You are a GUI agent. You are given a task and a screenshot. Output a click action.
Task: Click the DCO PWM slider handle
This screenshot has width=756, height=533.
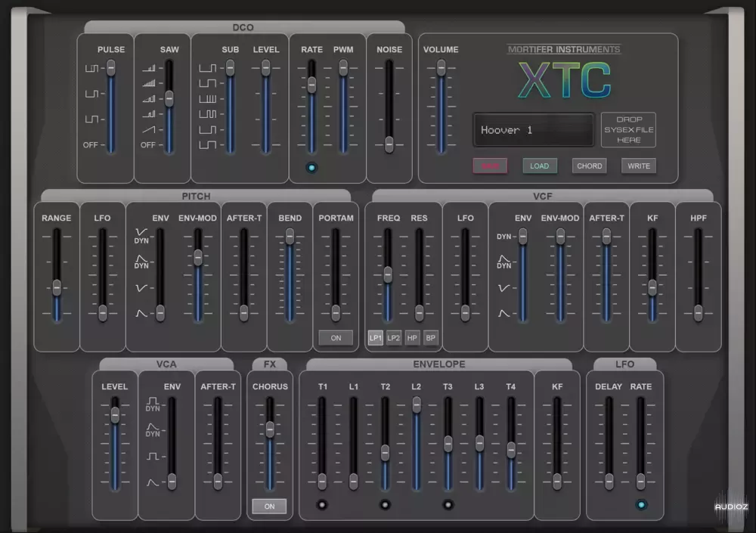(x=343, y=67)
